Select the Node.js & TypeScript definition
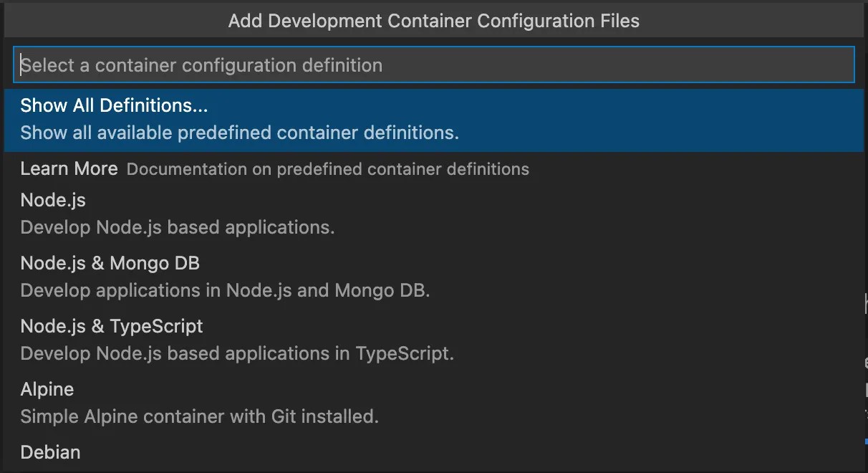 (x=434, y=340)
